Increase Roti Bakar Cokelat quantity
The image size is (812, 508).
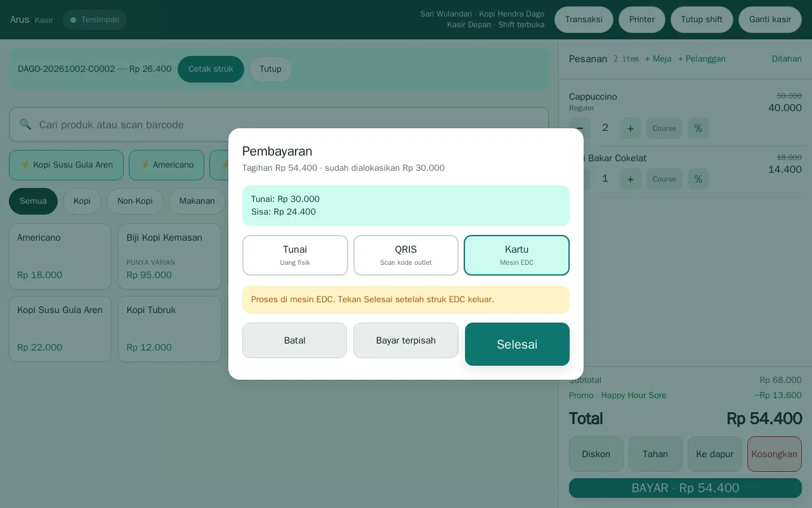[630, 179]
